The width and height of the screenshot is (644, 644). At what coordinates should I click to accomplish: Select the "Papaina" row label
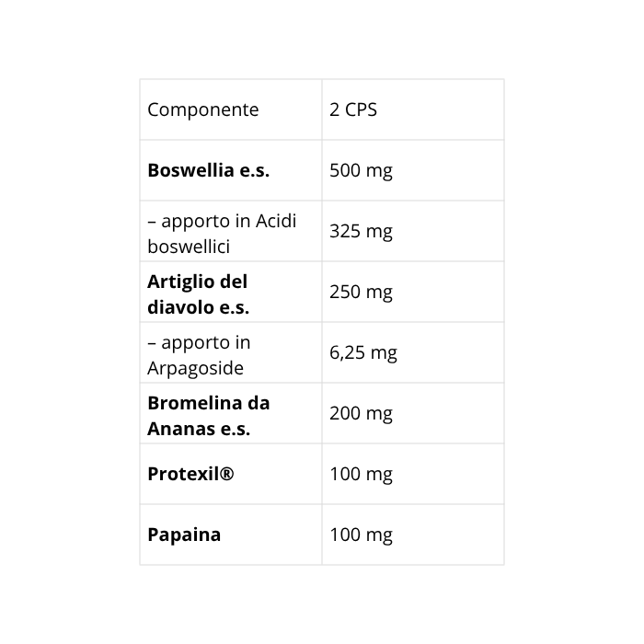click(x=184, y=535)
